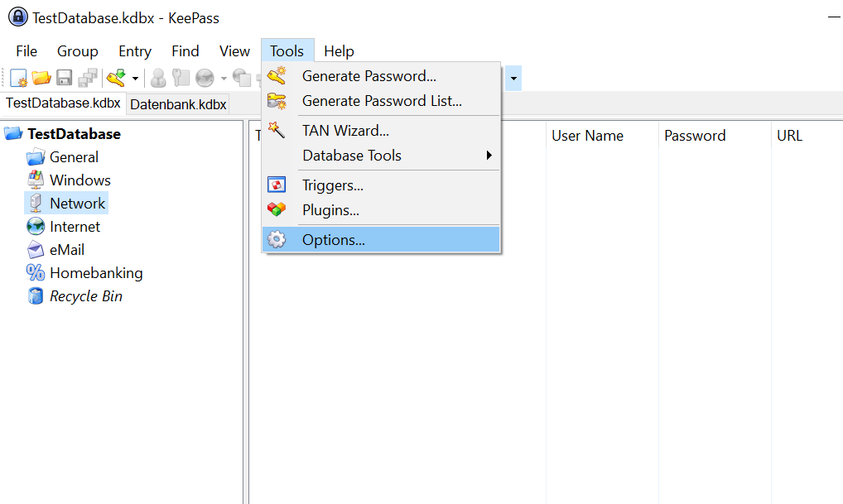Choose Generate Password List from the menu
Image resolution: width=843 pixels, height=504 pixels.
381,101
